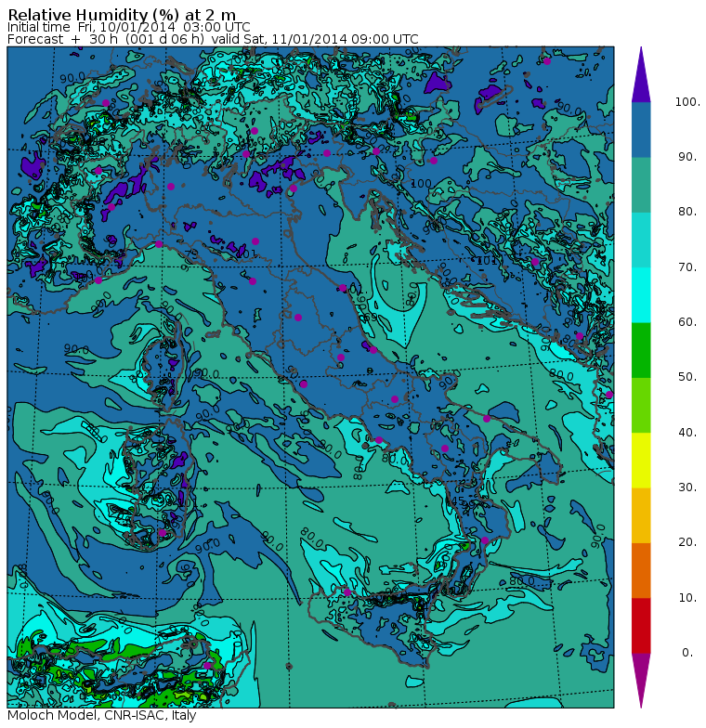Viewport: 706px width, 728px height.
Task: Click the red 0–10 legend swatch
Action: 641,626
